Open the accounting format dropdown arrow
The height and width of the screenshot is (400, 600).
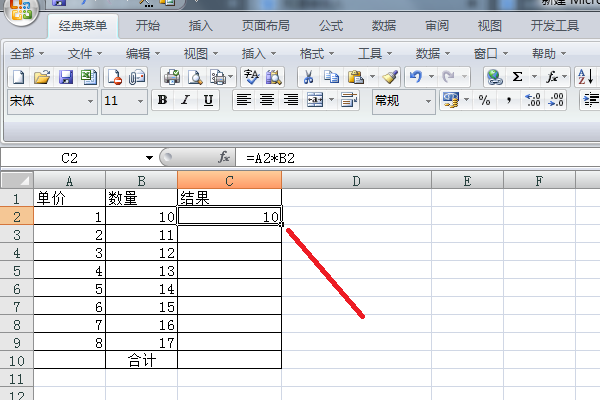click(466, 100)
